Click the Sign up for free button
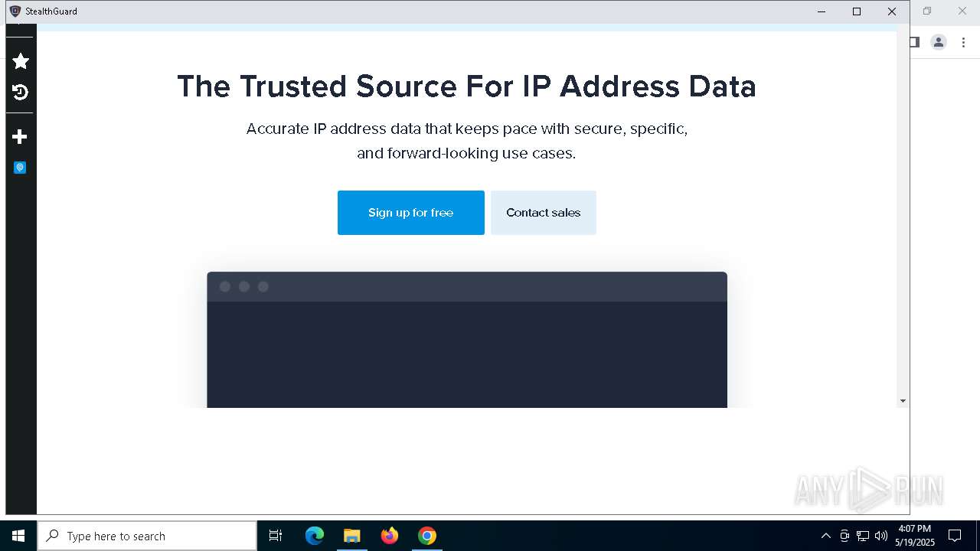 411,213
